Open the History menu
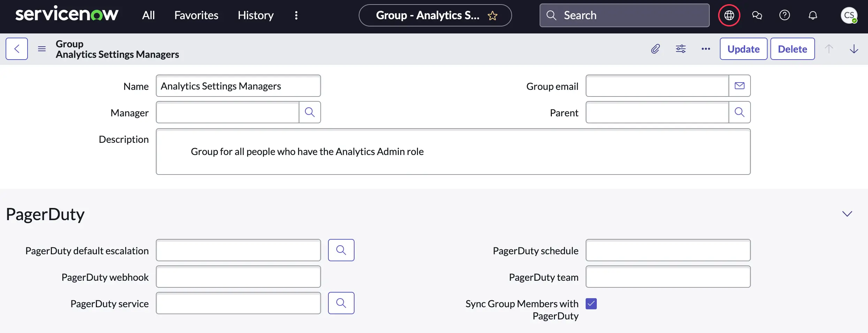 256,15
